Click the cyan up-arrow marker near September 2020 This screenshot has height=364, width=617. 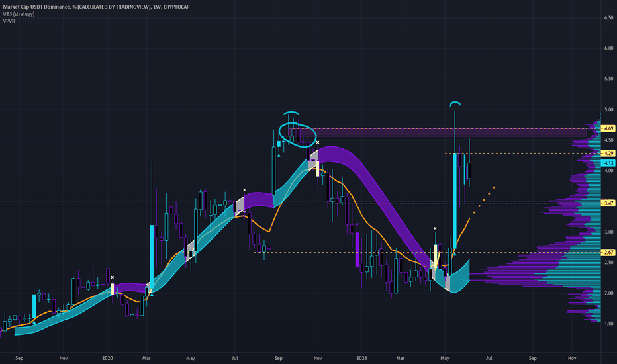(x=279, y=156)
